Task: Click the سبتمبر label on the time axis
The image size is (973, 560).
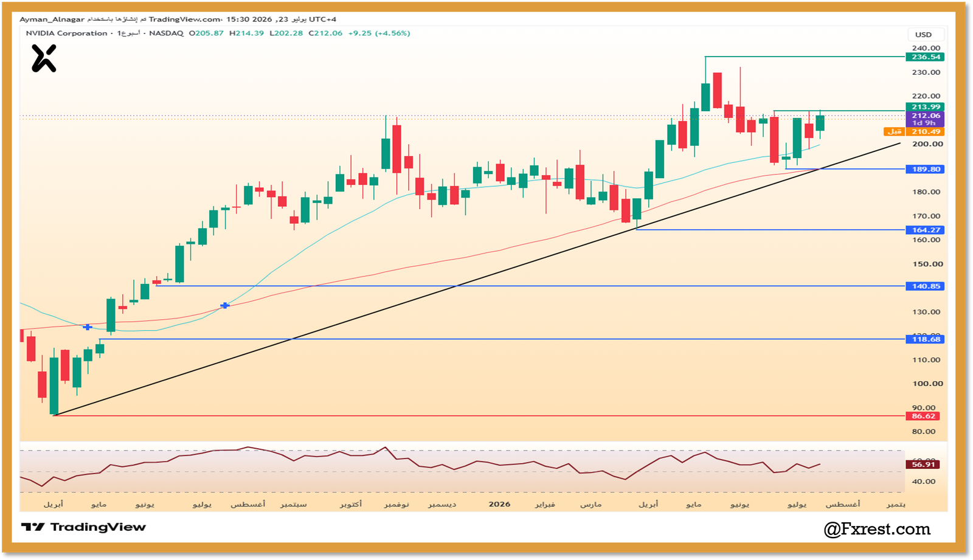Action: pos(293,505)
